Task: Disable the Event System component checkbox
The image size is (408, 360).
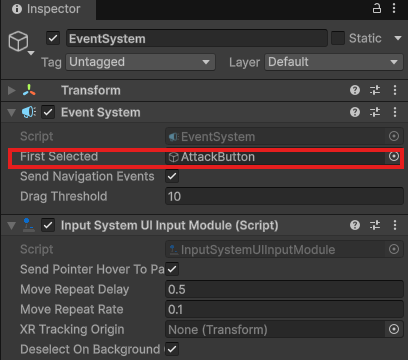Action: click(x=48, y=112)
